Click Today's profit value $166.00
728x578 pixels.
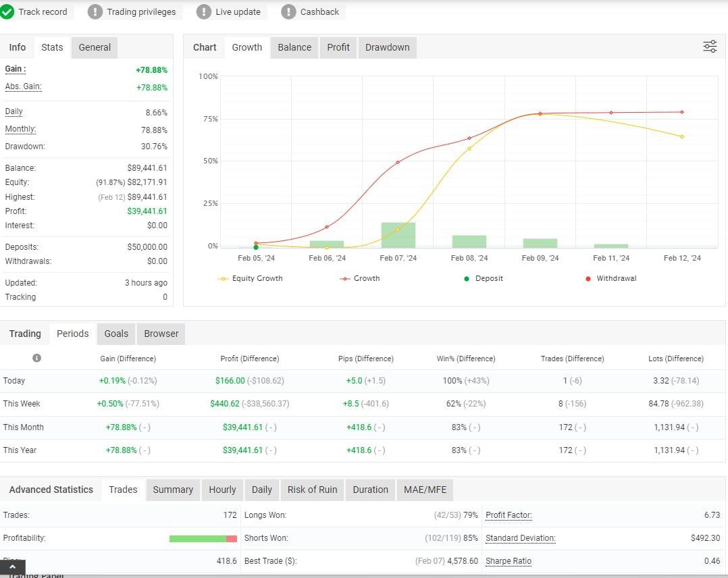[230, 381]
